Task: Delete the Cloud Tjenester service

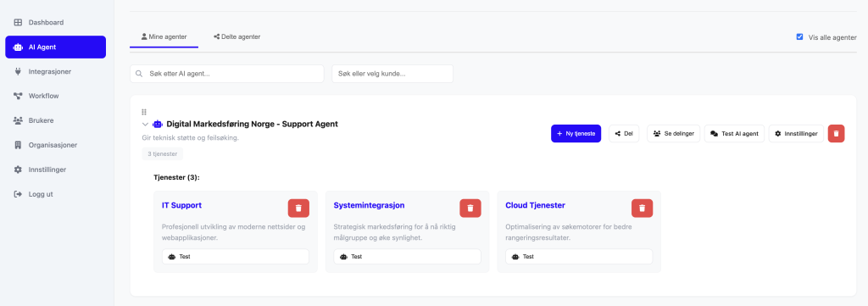Action: pyautogui.click(x=643, y=208)
